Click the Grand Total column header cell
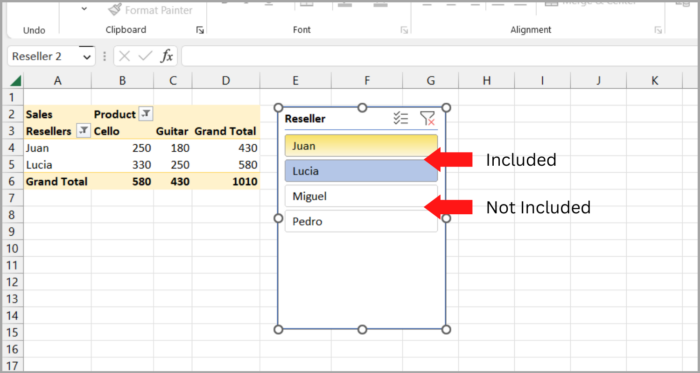This screenshot has height=373, width=700. pos(226,131)
